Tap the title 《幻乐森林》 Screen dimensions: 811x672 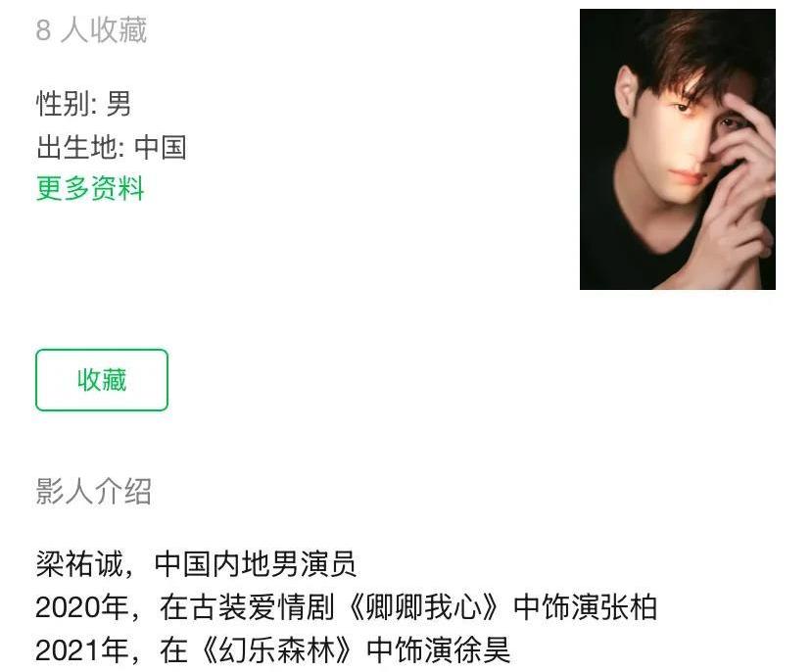pos(277,650)
